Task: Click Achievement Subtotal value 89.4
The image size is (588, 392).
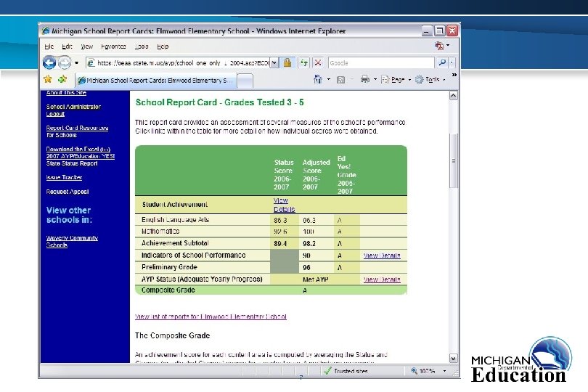Action: [x=280, y=244]
